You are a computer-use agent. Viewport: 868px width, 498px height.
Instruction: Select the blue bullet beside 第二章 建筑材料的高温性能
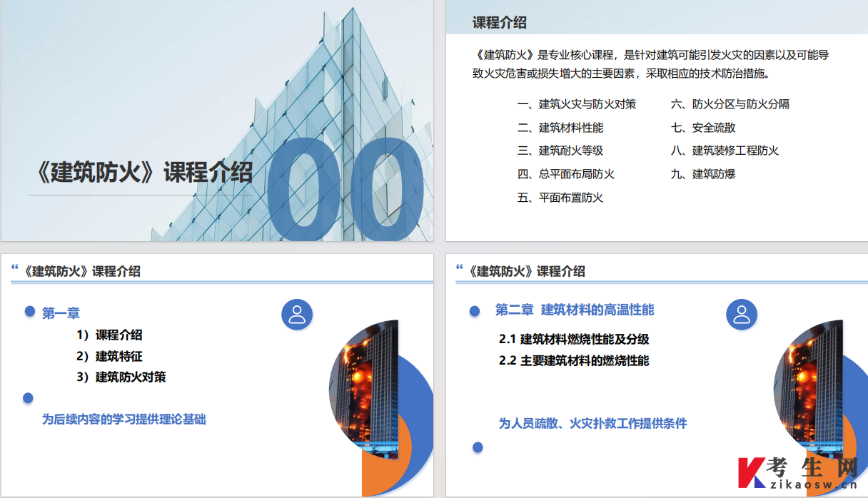pyautogui.click(x=475, y=311)
